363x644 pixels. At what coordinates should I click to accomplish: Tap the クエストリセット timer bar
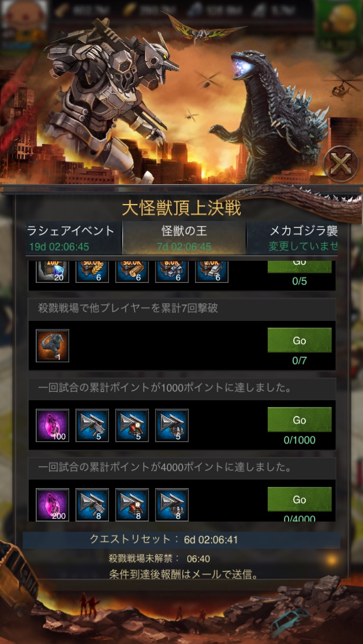click(x=181, y=540)
